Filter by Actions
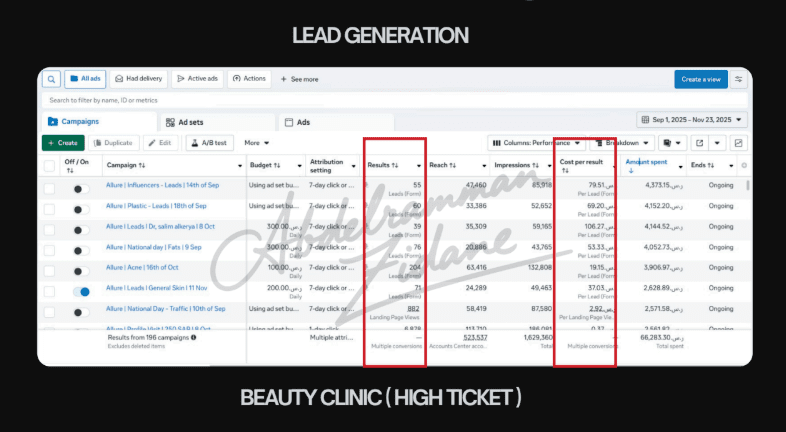 click(249, 79)
